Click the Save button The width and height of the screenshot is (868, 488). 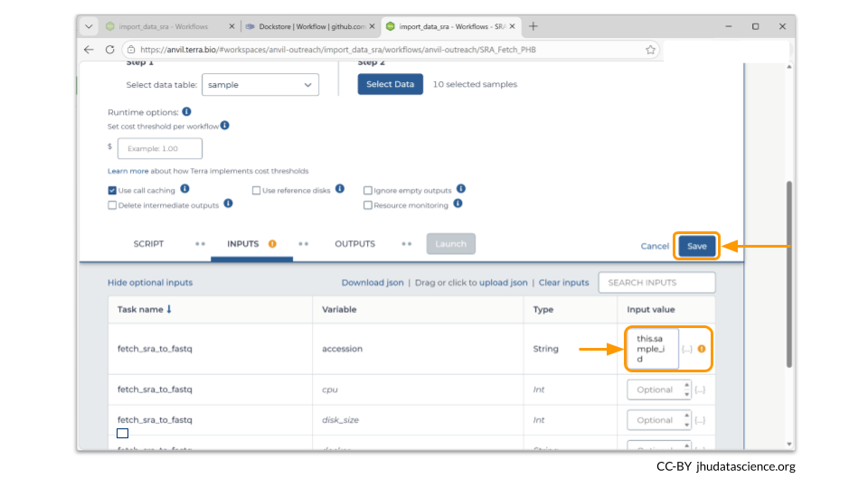click(696, 246)
